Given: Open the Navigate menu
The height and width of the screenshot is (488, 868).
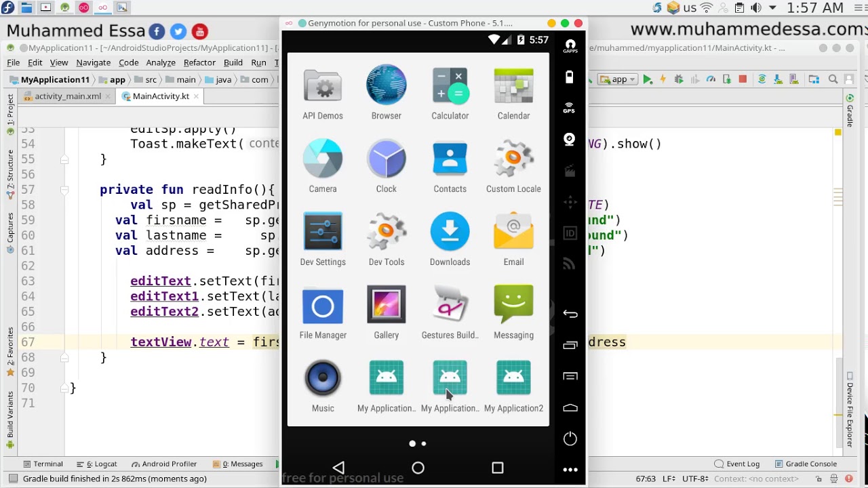Looking at the screenshot, I should [x=94, y=62].
